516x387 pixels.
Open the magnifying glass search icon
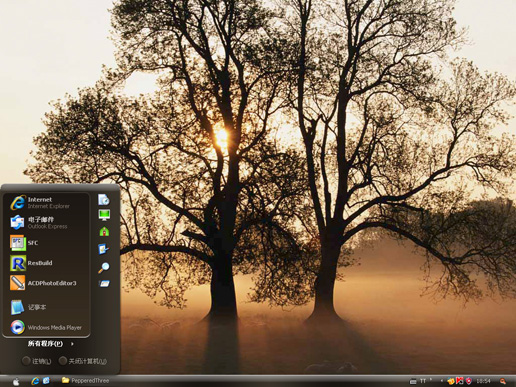[104, 267]
